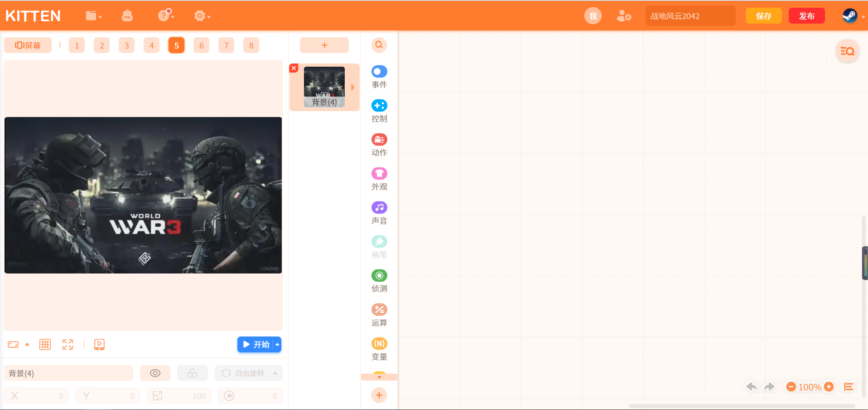The image size is (868, 410).
Task: Open the 变量 variables block category
Action: pyautogui.click(x=379, y=349)
